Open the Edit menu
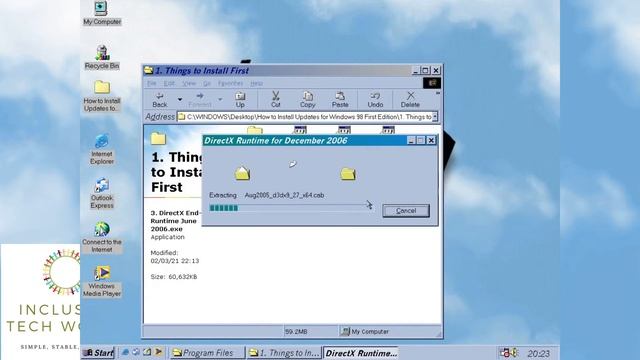The width and height of the screenshot is (640, 360). (169, 83)
